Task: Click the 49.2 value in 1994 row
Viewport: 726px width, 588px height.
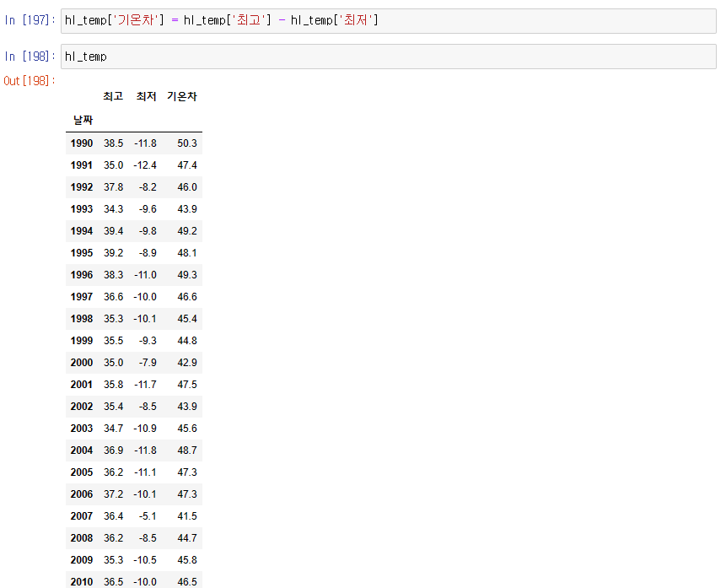Action: (187, 231)
